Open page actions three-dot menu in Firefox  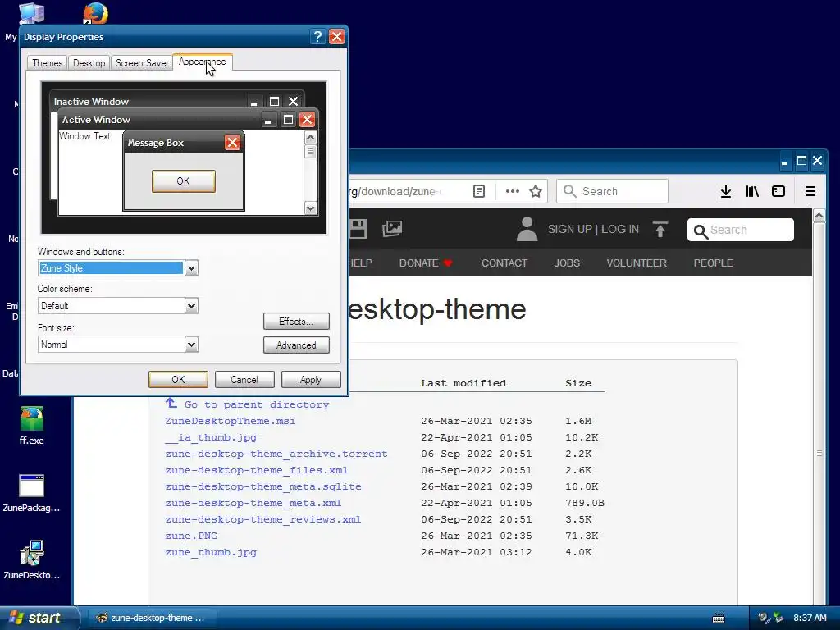(x=512, y=191)
